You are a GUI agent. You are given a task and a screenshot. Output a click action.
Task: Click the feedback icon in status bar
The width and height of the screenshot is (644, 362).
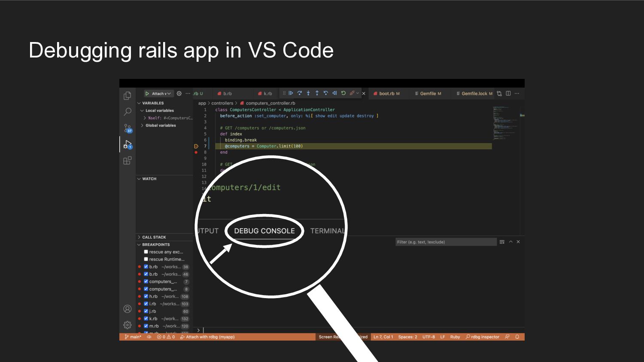(x=507, y=337)
